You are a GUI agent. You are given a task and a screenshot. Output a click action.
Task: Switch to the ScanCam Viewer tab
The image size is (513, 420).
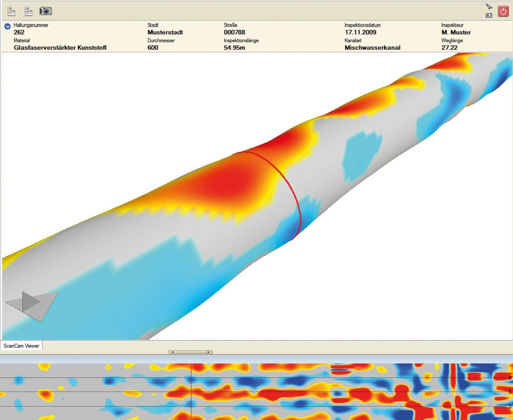tap(21, 346)
